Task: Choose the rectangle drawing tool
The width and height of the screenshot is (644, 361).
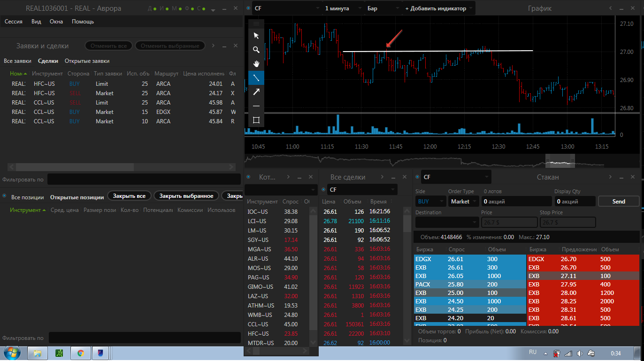Action: [x=256, y=120]
